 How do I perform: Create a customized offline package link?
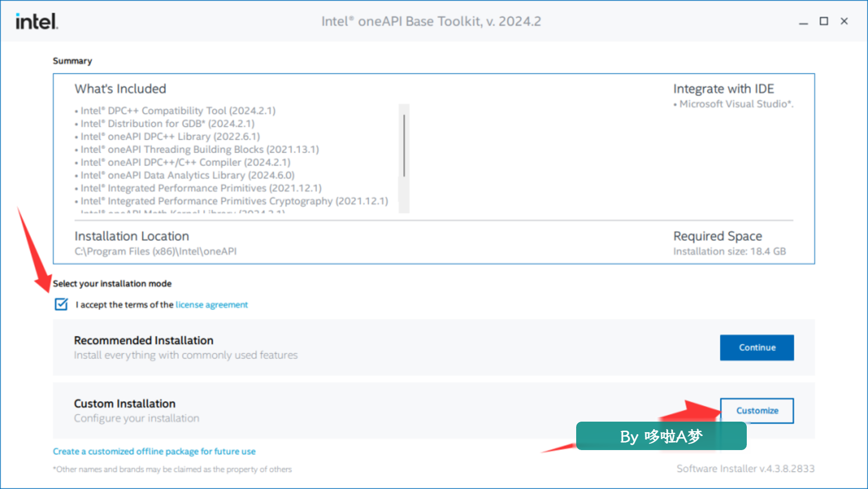point(154,451)
